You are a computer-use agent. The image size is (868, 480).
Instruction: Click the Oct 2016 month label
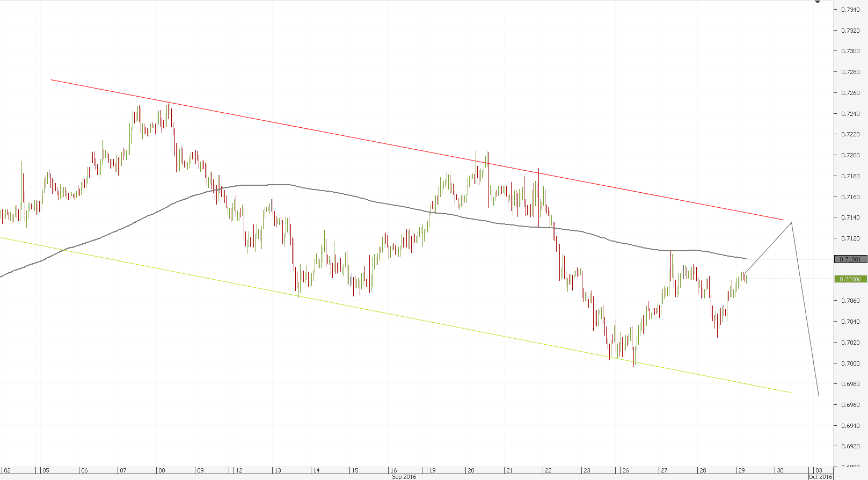(x=820, y=477)
